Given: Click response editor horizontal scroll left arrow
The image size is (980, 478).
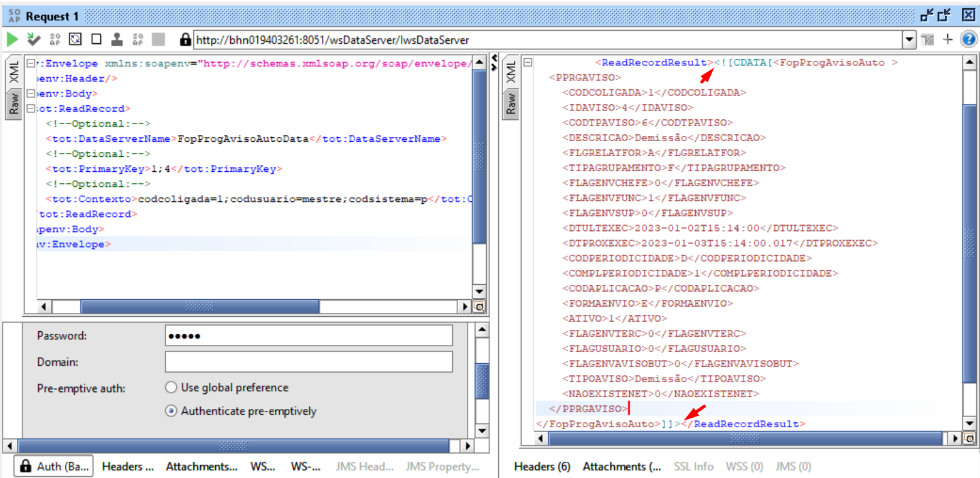Looking at the screenshot, I should click(x=541, y=438).
